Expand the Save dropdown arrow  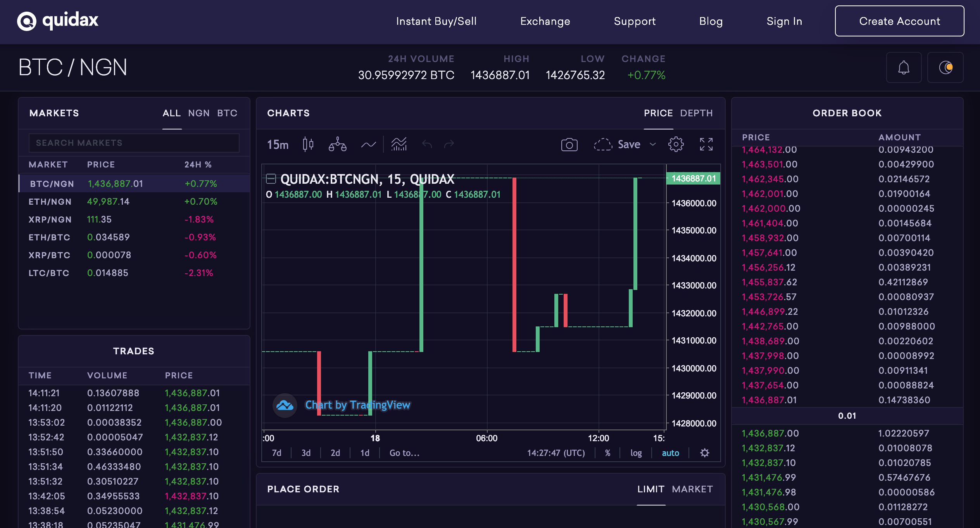pyautogui.click(x=653, y=144)
